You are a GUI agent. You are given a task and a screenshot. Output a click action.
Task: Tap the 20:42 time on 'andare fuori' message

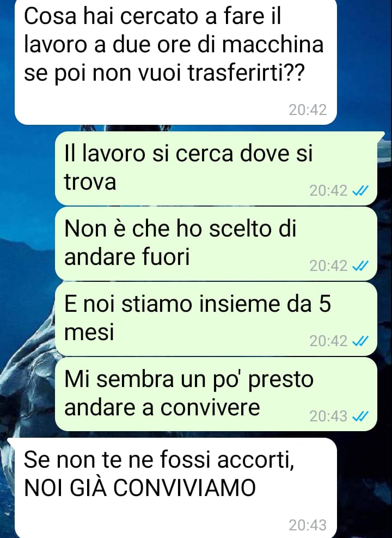tap(328, 265)
